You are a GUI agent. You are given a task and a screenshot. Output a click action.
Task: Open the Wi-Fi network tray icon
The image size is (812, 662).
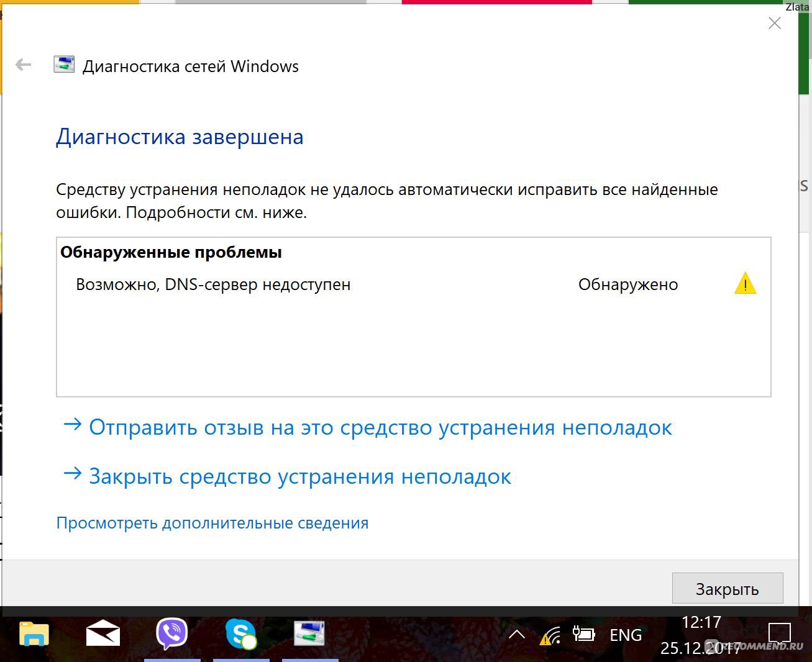pyautogui.click(x=550, y=636)
